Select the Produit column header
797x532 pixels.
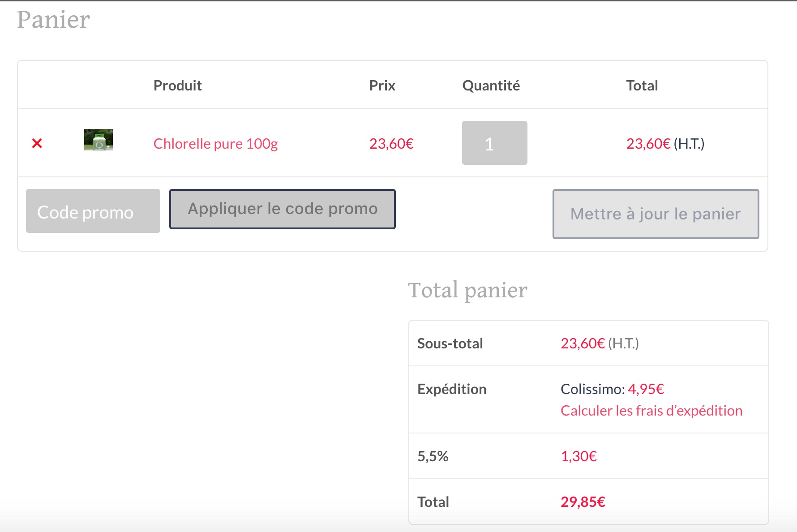[x=177, y=86]
